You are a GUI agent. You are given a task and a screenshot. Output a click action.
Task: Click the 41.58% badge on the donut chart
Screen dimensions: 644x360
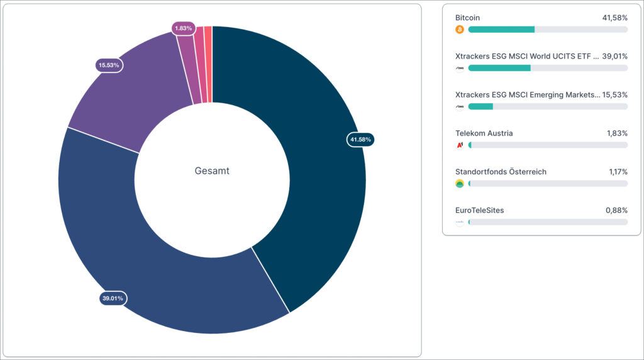[360, 139]
